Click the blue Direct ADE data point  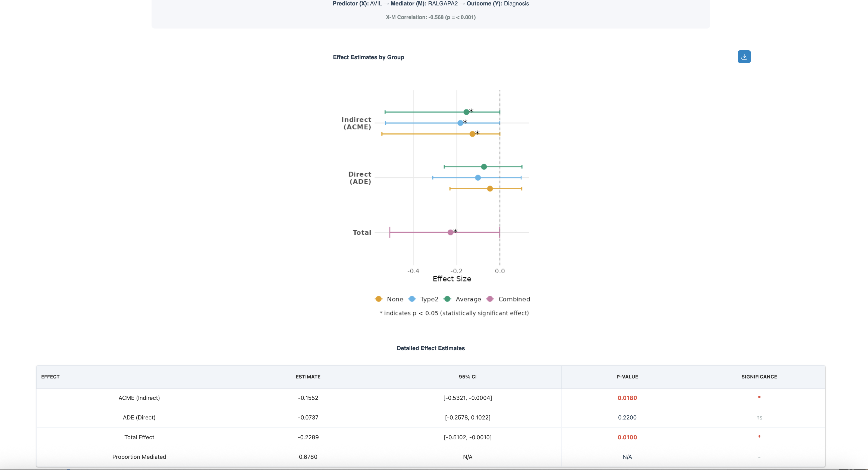478,178
